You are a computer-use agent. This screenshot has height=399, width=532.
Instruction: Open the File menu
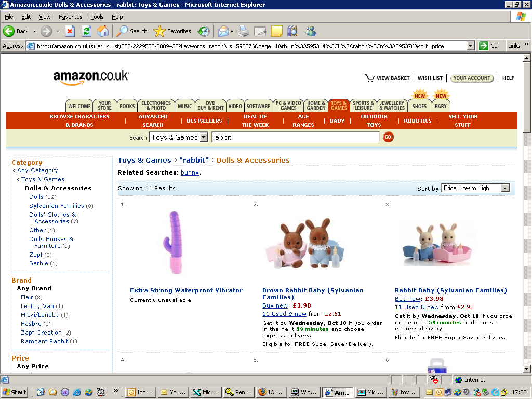click(9, 17)
